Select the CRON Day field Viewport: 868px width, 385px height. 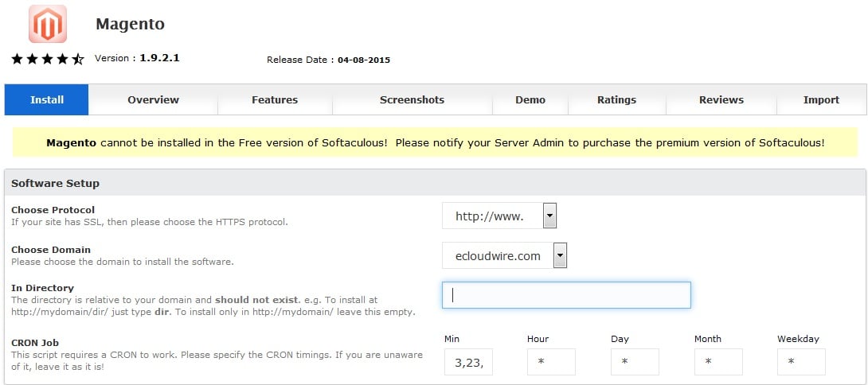coord(635,362)
